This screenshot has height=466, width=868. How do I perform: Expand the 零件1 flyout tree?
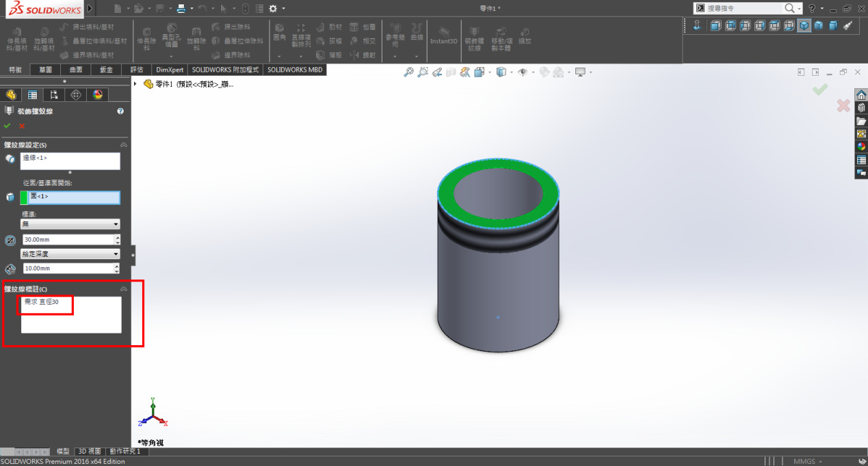click(x=135, y=83)
